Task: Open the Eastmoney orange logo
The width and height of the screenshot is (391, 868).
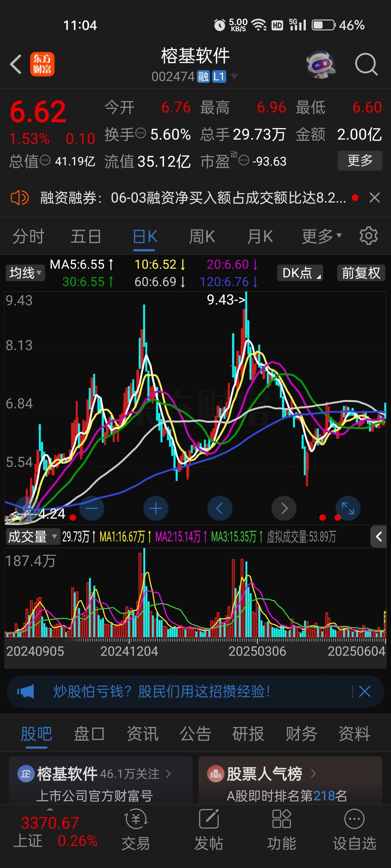Action: (x=42, y=64)
